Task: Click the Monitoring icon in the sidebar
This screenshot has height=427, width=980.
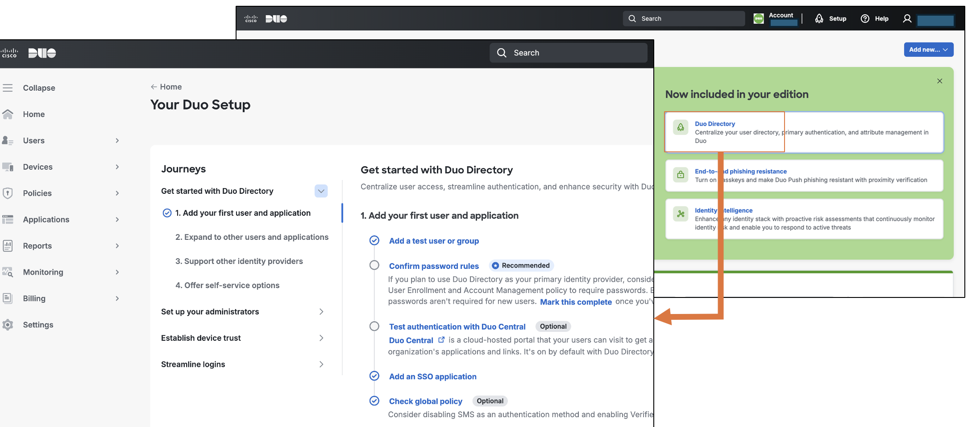Action: coord(8,272)
